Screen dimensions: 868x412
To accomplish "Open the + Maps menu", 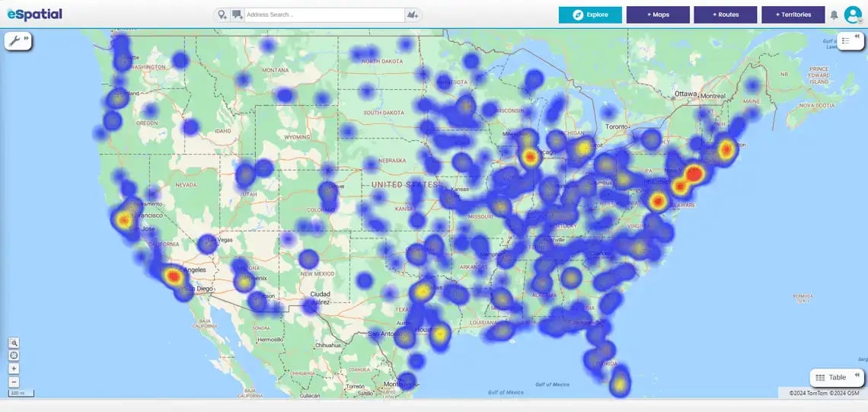I will pos(658,14).
